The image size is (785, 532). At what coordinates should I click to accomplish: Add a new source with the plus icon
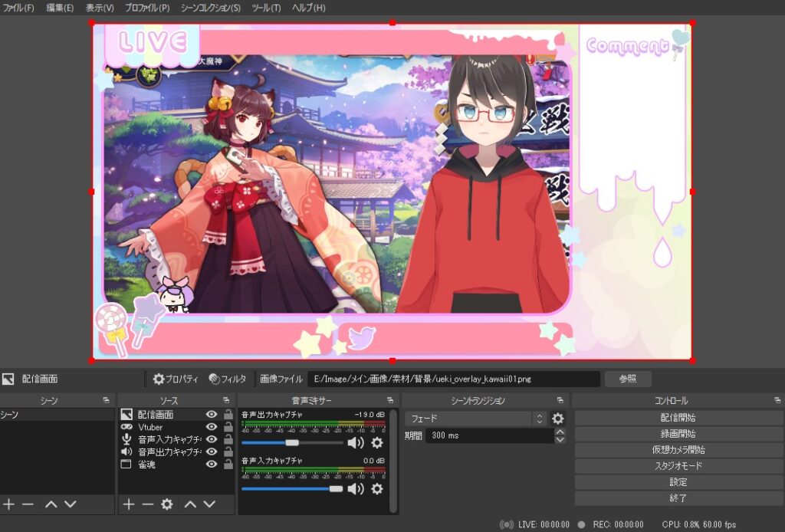point(128,504)
